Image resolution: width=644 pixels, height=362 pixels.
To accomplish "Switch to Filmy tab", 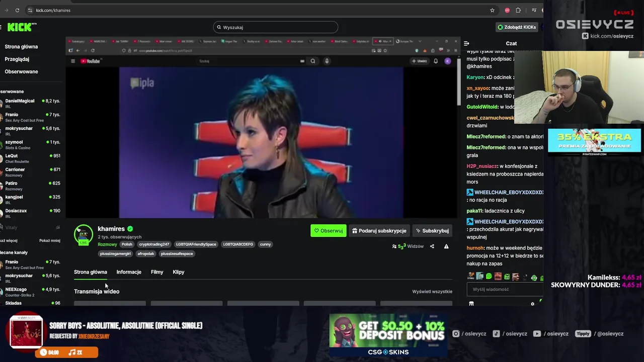I will (157, 272).
